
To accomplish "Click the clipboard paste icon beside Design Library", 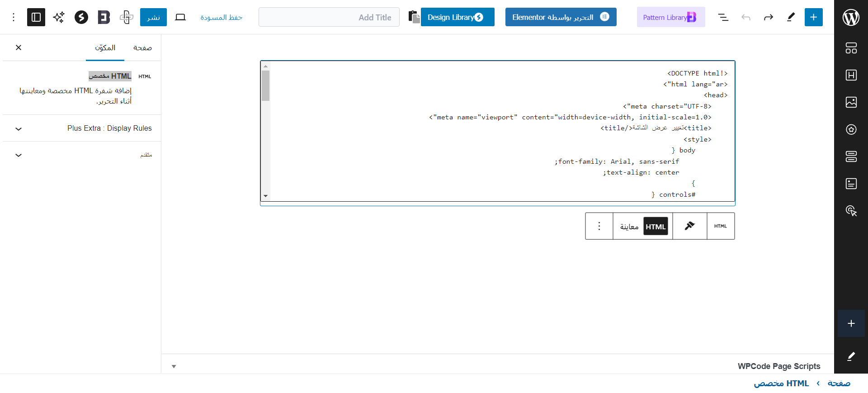I will [414, 17].
